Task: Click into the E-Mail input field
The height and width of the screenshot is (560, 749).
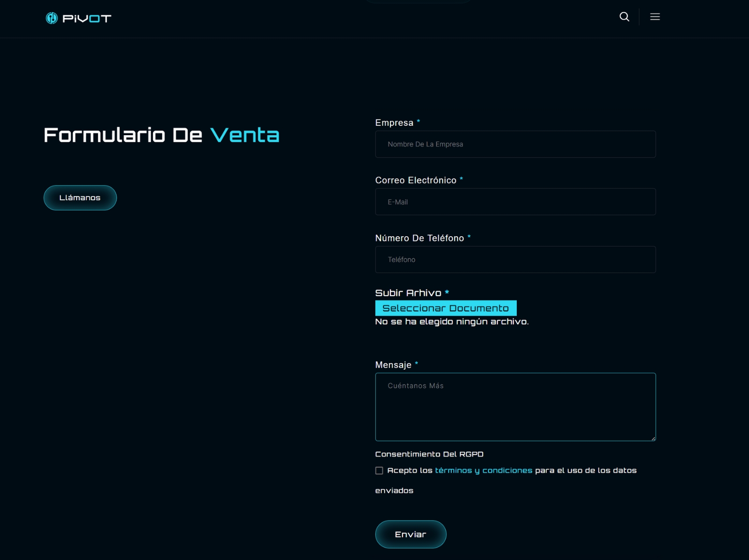Action: 515,202
